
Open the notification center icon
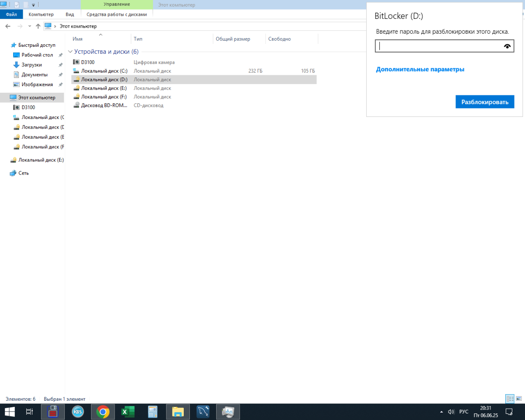coord(509,412)
